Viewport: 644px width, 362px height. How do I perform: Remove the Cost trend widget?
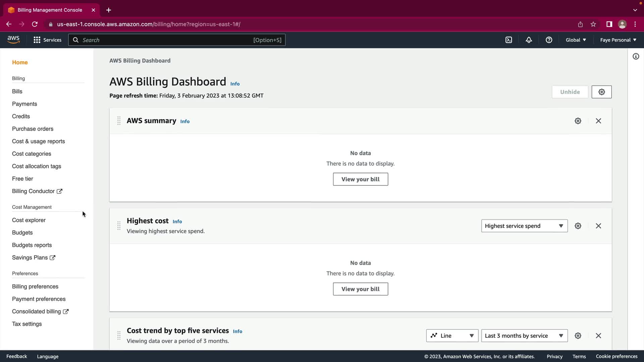coord(598,336)
